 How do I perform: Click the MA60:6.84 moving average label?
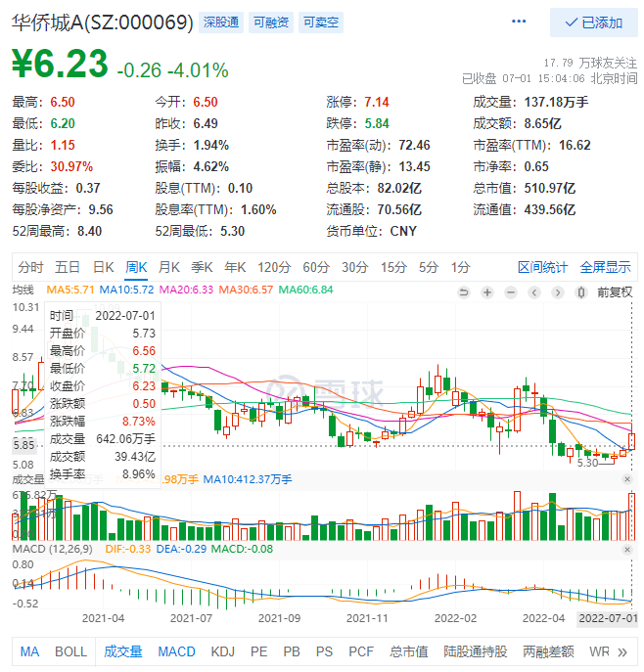pyautogui.click(x=305, y=291)
